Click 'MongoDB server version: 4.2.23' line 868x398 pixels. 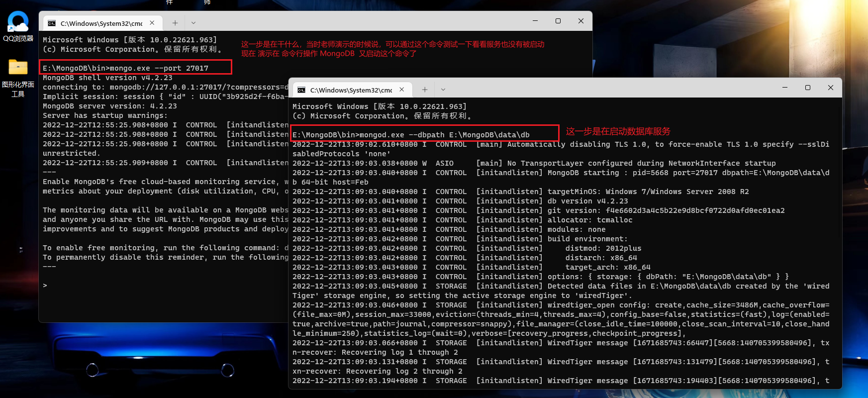(110, 106)
